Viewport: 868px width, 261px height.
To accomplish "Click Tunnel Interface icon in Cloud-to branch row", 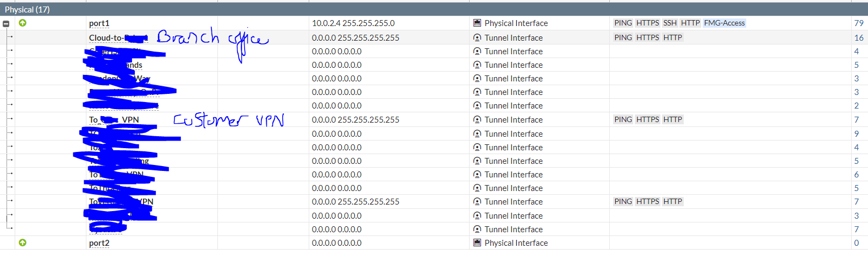I will pyautogui.click(x=477, y=37).
